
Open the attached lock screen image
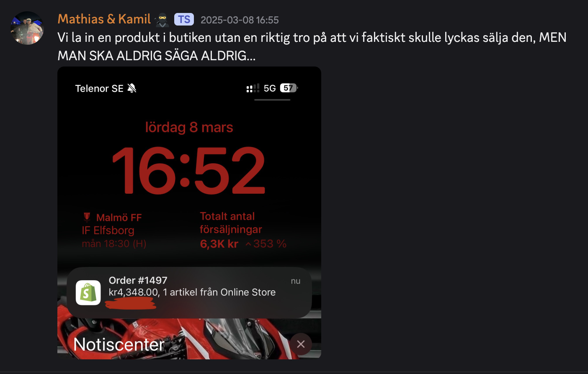coord(189,213)
